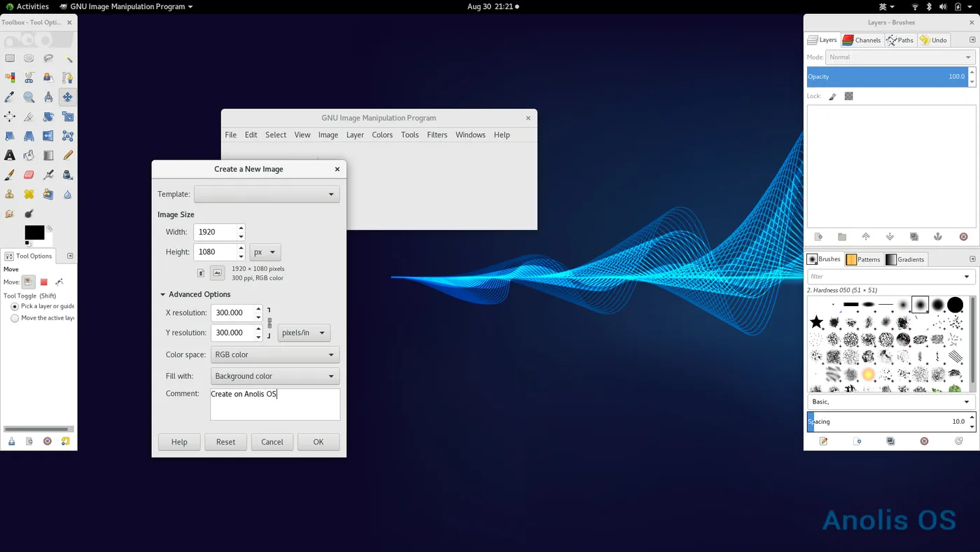The height and width of the screenshot is (552, 980).
Task: Select the Ink tool
Action: tap(67, 175)
